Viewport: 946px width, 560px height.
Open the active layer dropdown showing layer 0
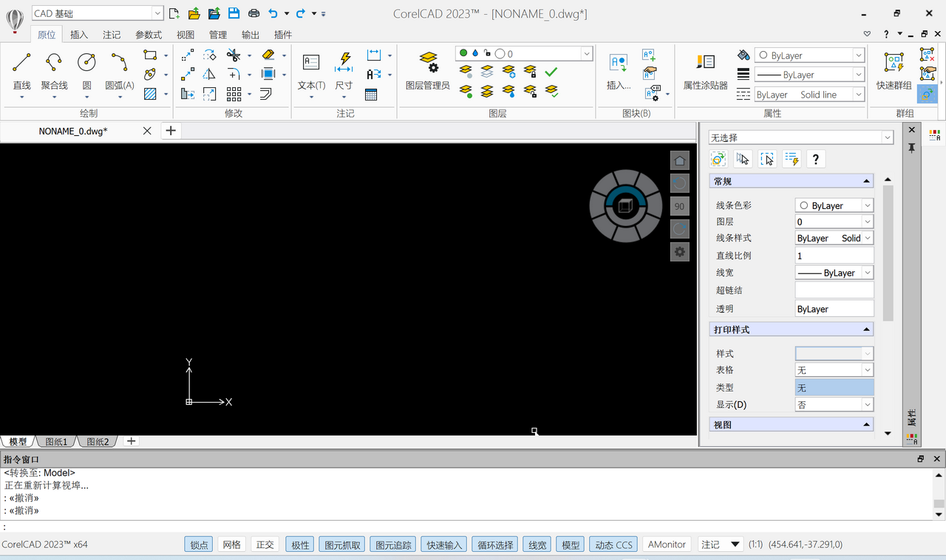click(586, 53)
